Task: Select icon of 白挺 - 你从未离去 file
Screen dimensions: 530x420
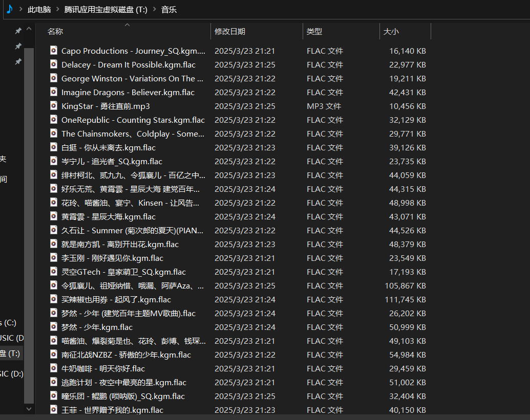Action: pos(53,147)
